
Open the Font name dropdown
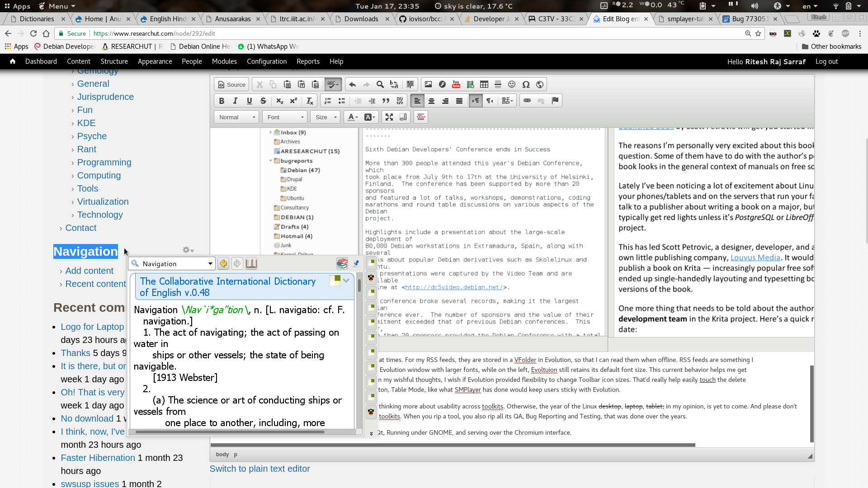285,117
